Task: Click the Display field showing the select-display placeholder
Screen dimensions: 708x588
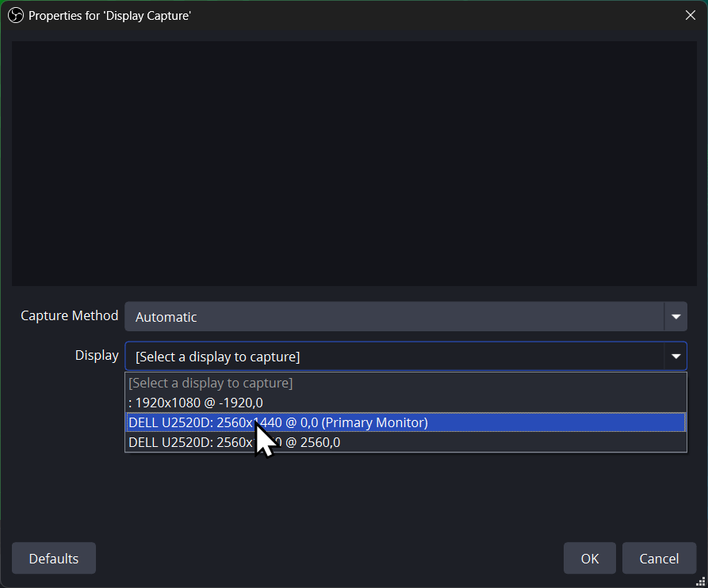Action: [394, 357]
